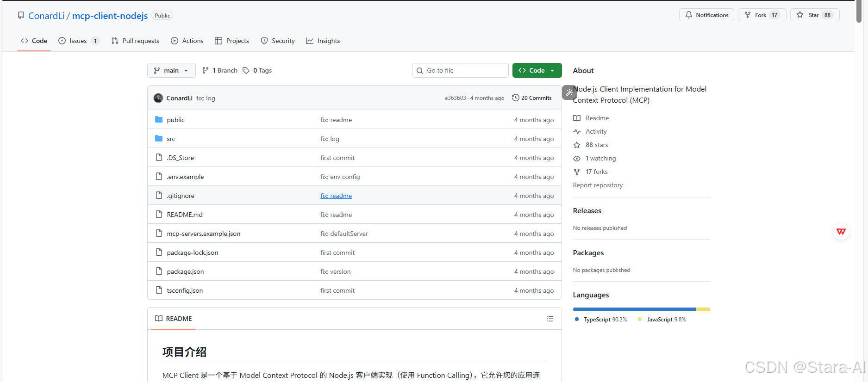View the 1 Branch link
The height and width of the screenshot is (382, 868).
pos(220,70)
